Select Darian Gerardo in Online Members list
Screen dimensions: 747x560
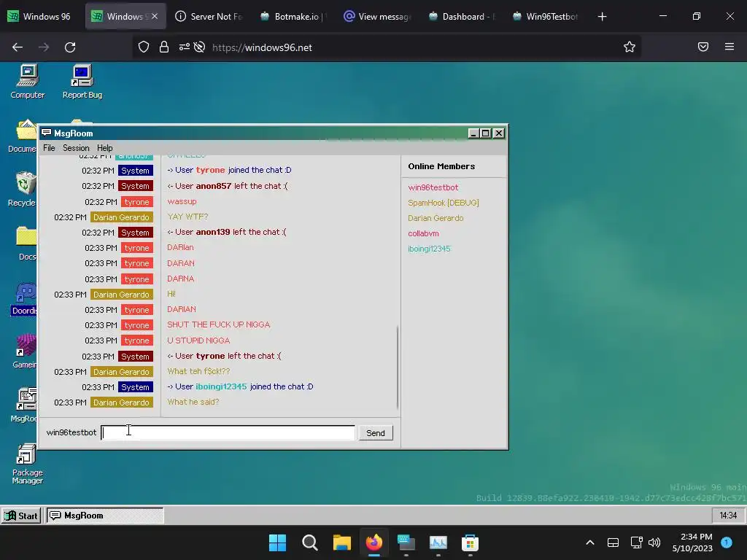pyautogui.click(x=436, y=218)
